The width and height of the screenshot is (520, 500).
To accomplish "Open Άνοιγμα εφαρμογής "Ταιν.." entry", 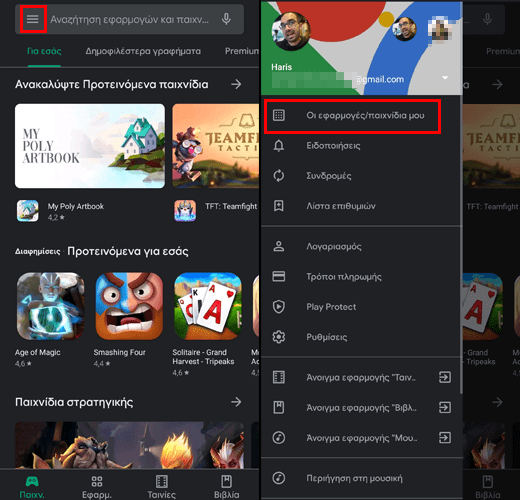I will pyautogui.click(x=362, y=377).
